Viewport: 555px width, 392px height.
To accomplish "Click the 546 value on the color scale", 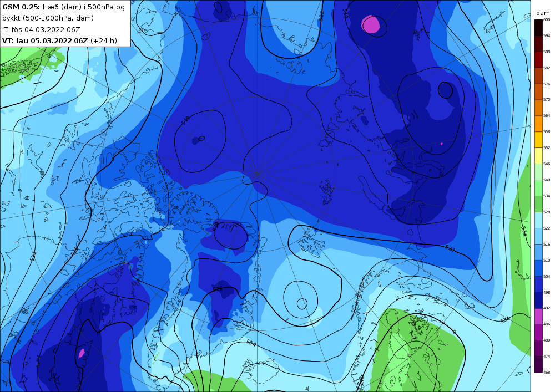I will pyautogui.click(x=547, y=164).
